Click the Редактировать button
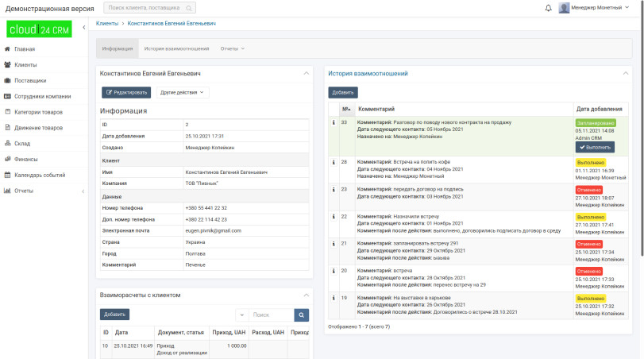The width and height of the screenshot is (644, 359). (x=126, y=92)
